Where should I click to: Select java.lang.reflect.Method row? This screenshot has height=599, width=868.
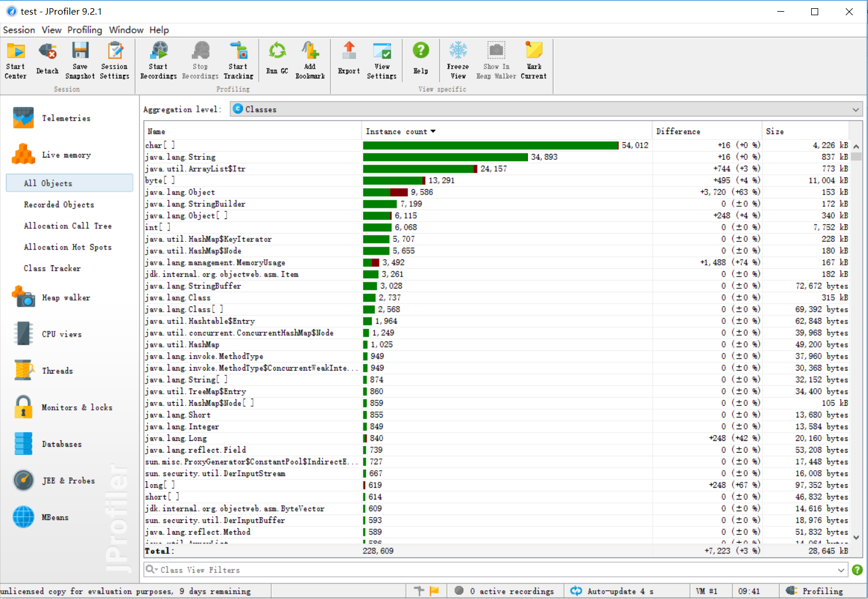(x=497, y=532)
